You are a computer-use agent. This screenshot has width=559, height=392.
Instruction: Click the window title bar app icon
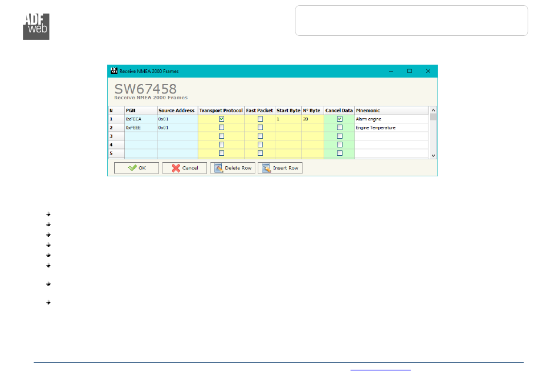coord(114,71)
